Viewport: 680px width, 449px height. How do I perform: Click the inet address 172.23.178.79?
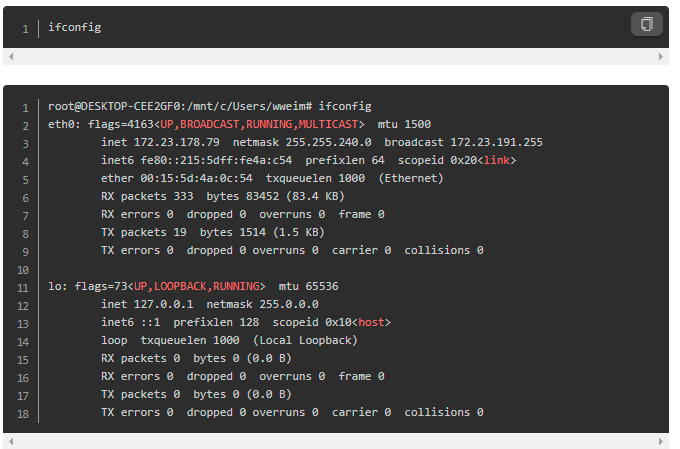(x=176, y=142)
